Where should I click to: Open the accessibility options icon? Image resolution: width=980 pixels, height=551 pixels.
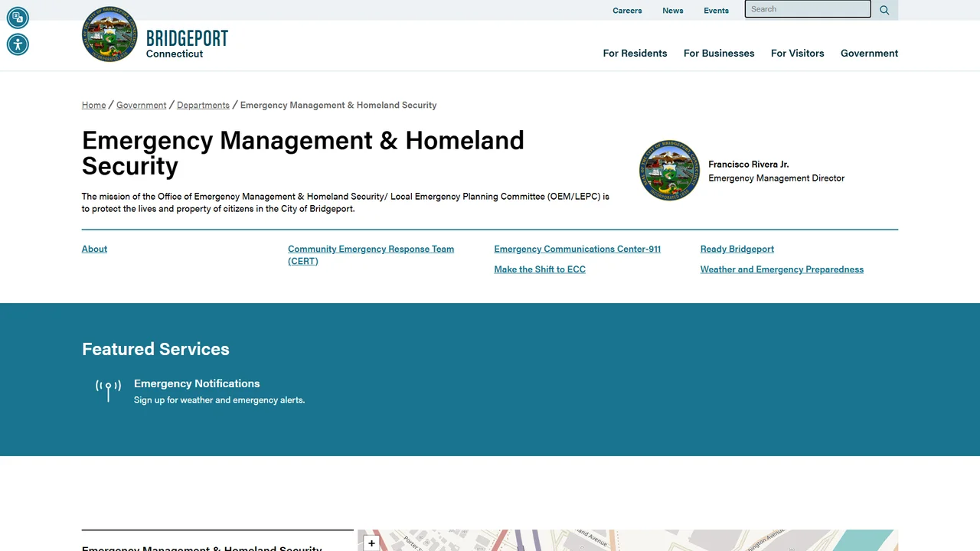pyautogui.click(x=18, y=44)
